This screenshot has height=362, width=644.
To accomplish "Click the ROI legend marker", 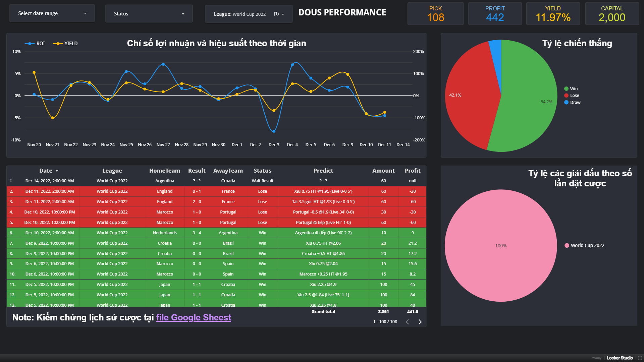I will tap(30, 44).
